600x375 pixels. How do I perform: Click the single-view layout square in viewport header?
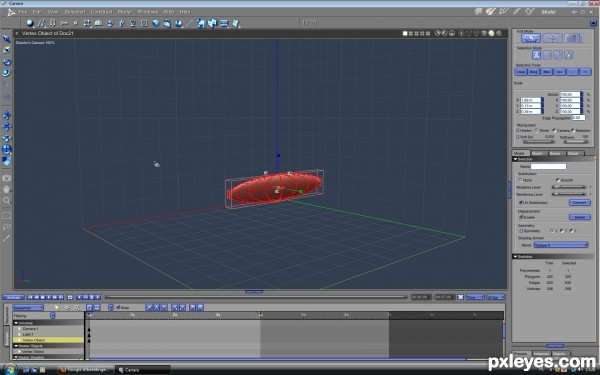click(405, 33)
